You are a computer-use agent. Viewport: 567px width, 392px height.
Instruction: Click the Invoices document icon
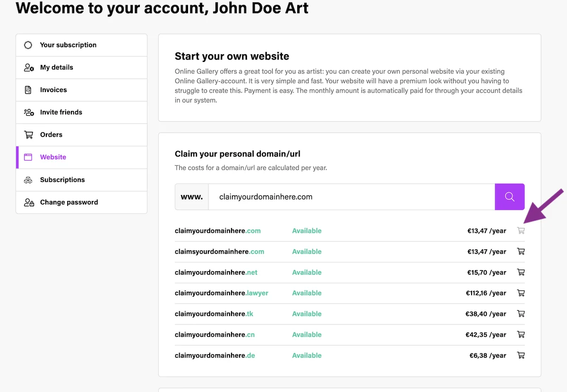tap(28, 90)
